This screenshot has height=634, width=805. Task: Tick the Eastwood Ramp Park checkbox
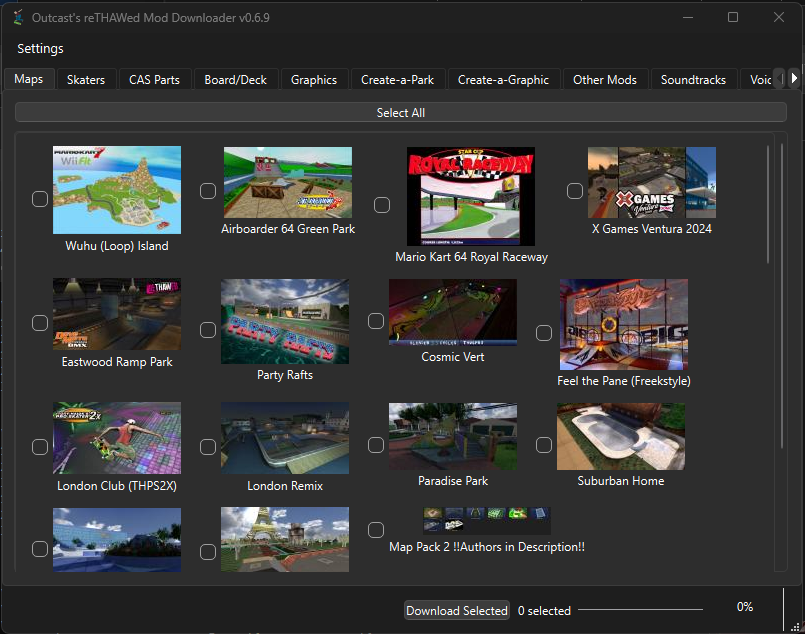tap(40, 323)
